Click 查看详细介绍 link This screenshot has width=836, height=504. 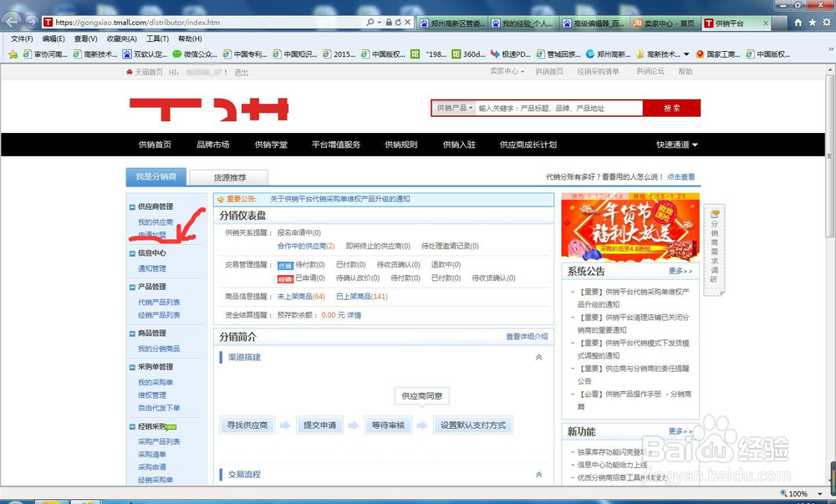pyautogui.click(x=527, y=337)
